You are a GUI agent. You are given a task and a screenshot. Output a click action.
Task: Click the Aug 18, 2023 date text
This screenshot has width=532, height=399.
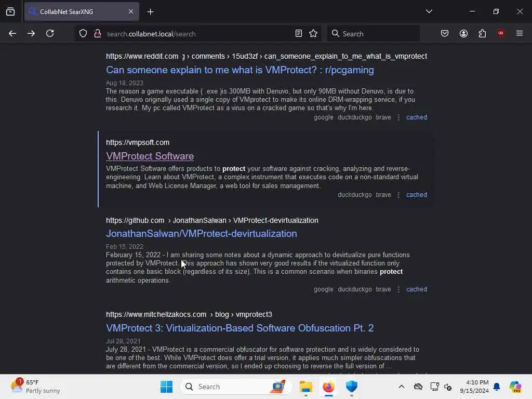tap(125, 83)
